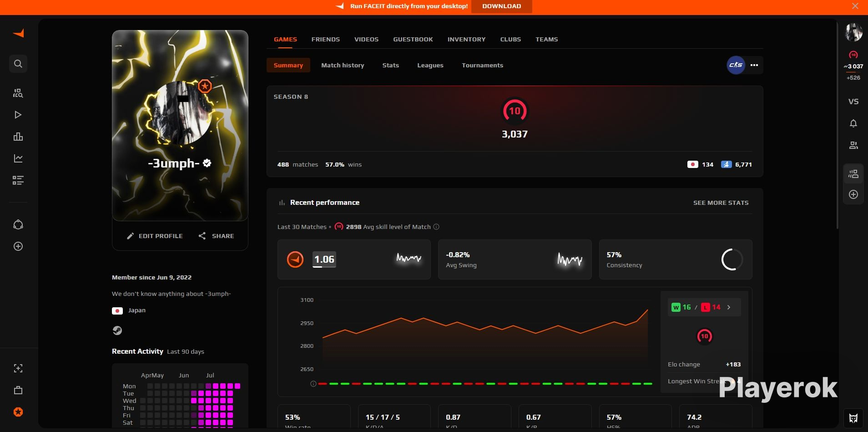This screenshot has height=432, width=868.
Task: Open the Steam account icon on profile
Action: [117, 330]
